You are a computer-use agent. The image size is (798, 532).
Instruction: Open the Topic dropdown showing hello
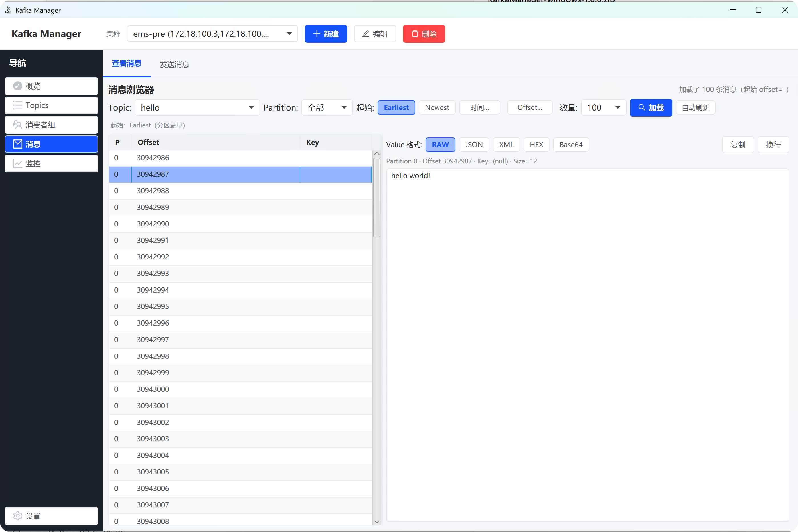click(197, 107)
